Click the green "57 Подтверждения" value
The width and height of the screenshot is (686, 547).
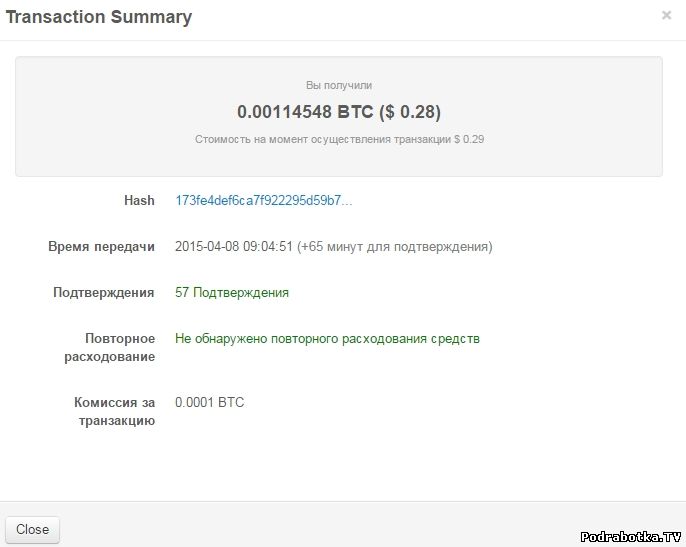click(232, 292)
